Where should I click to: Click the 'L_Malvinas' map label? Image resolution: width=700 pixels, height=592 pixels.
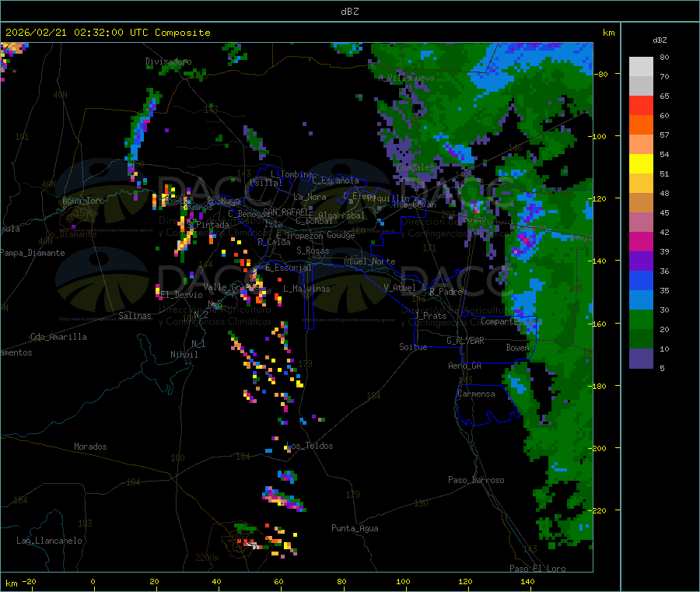pyautogui.click(x=306, y=289)
